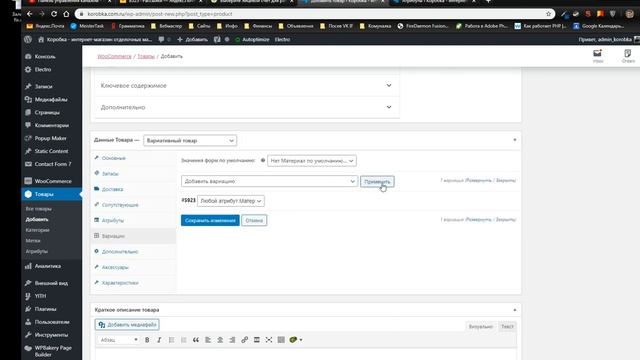The height and width of the screenshot is (360, 640).
Task: Insert a blockquote in editor
Action: [196, 340]
